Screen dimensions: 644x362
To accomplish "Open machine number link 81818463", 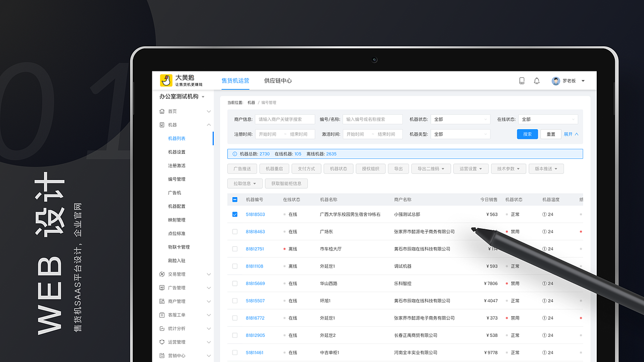I will pos(255,232).
